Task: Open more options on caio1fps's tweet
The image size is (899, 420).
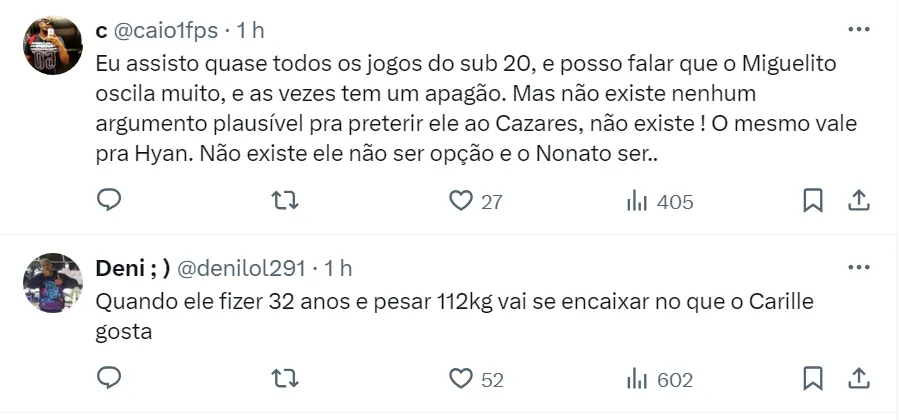Action: click(858, 30)
